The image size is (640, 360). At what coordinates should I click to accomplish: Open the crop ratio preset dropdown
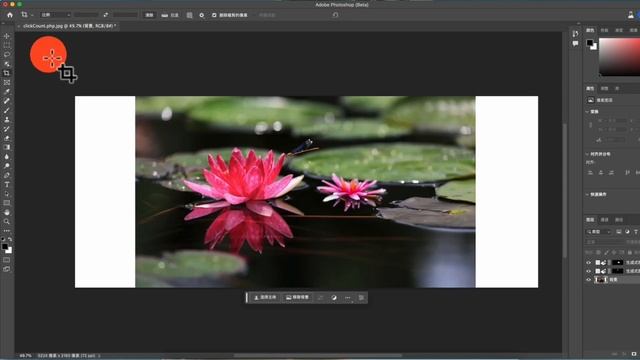56,15
